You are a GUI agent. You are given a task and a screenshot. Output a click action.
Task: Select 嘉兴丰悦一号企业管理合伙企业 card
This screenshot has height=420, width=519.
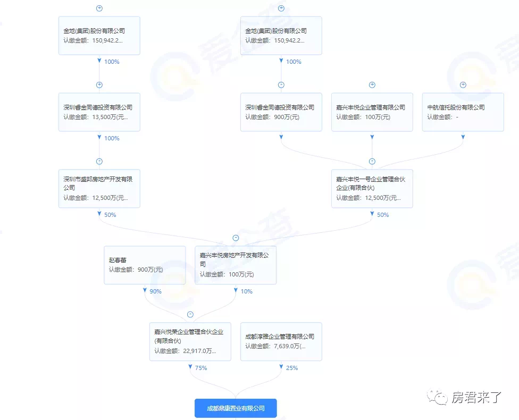372,188
